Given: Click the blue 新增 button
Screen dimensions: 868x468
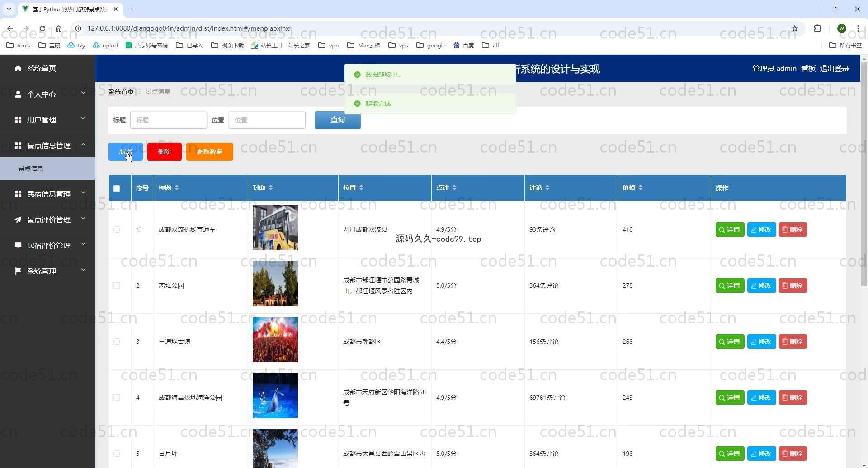Looking at the screenshot, I should tap(126, 152).
